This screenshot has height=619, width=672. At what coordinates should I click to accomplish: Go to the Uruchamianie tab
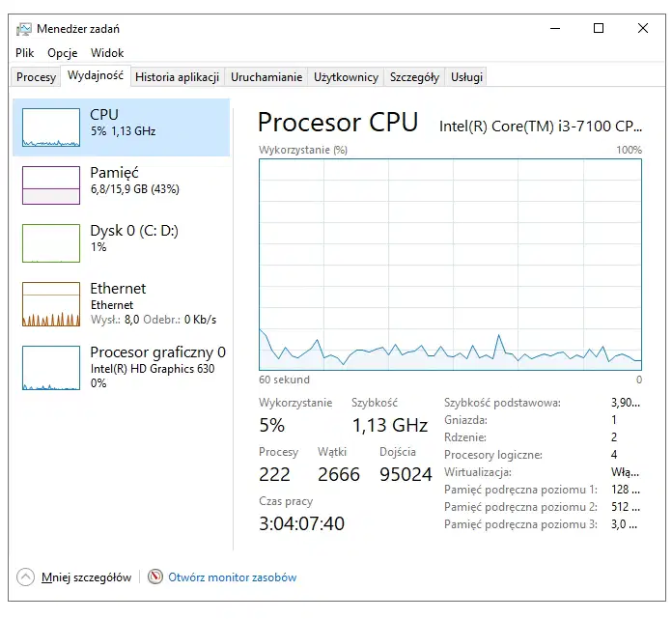pos(266,77)
